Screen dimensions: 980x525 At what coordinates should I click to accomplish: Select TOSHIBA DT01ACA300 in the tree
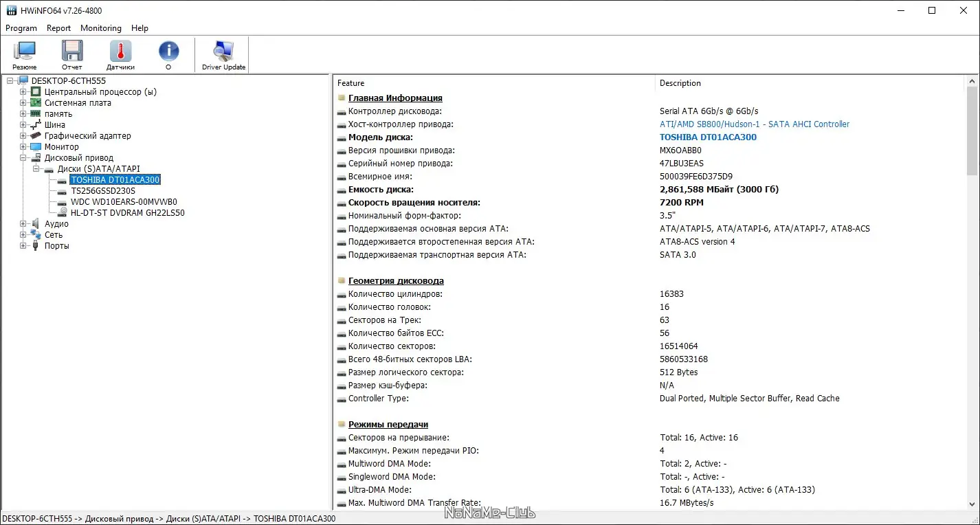click(115, 180)
